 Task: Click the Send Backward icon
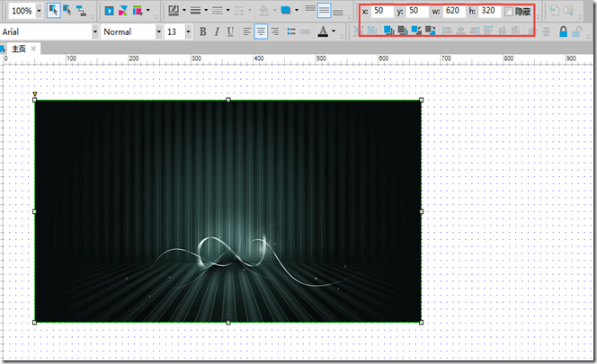coord(431,30)
